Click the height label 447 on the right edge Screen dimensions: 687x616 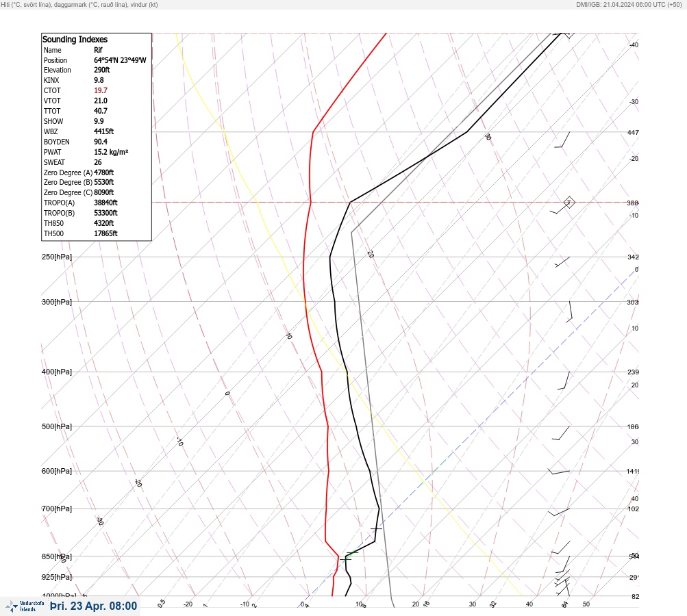[633, 132]
